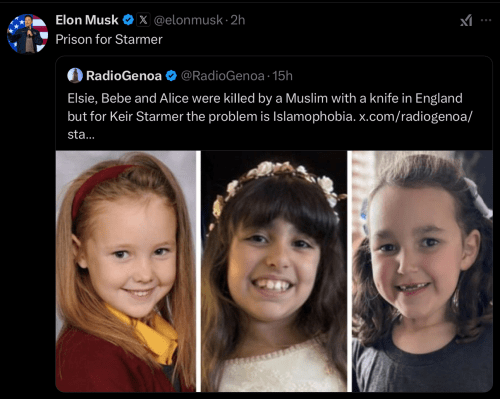Visit the @elonmusk handle
This screenshot has height=399, width=500.
point(188,20)
